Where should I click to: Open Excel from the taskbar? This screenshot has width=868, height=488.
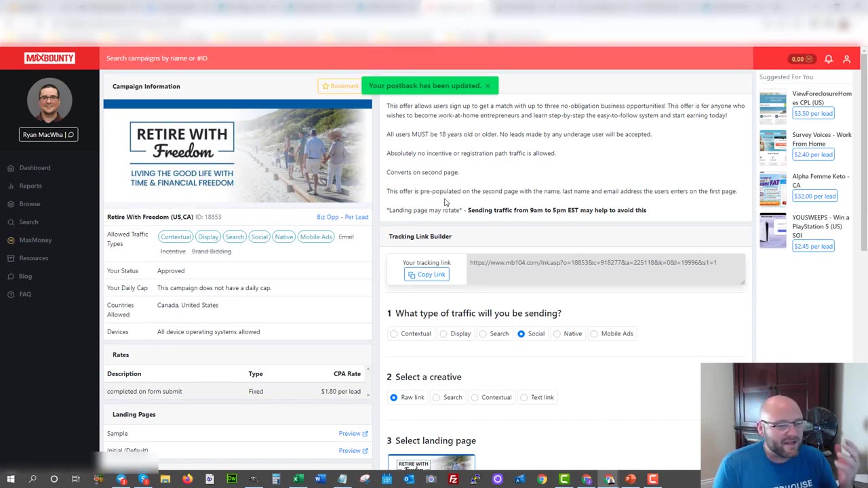(x=297, y=479)
